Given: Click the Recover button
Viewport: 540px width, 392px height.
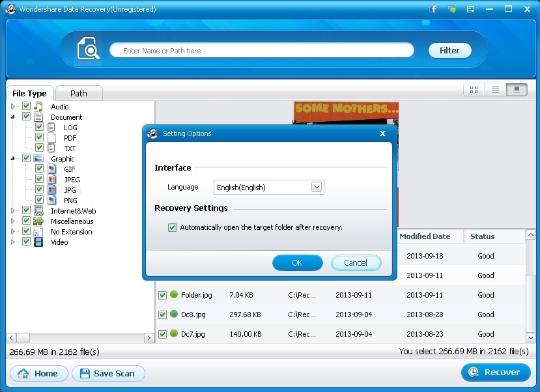Looking at the screenshot, I should coord(496,372).
